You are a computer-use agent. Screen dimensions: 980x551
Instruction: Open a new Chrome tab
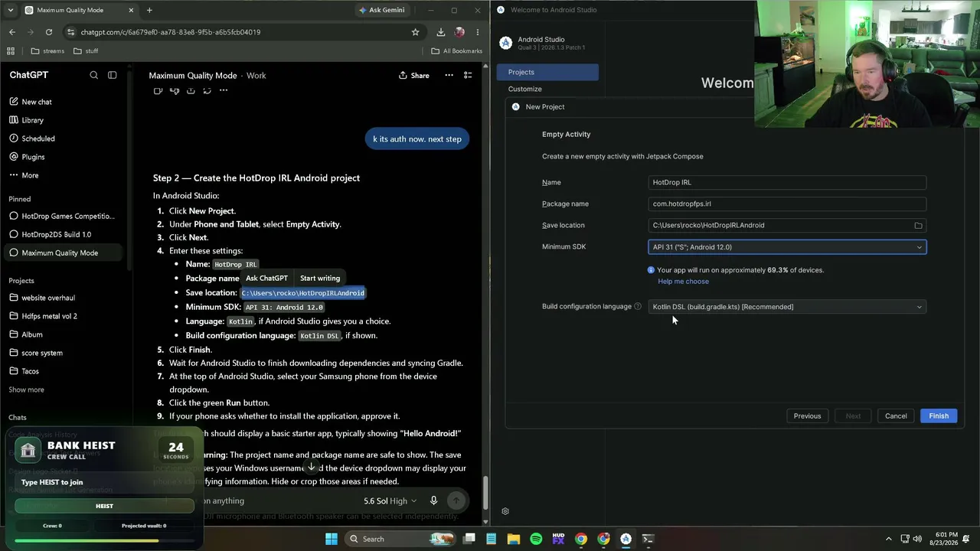coord(149,10)
